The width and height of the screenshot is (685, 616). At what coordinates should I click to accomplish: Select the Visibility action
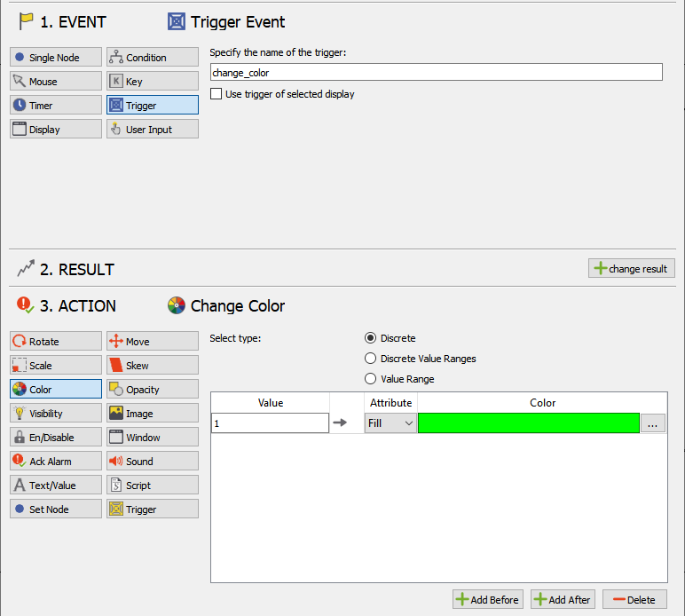(x=56, y=414)
